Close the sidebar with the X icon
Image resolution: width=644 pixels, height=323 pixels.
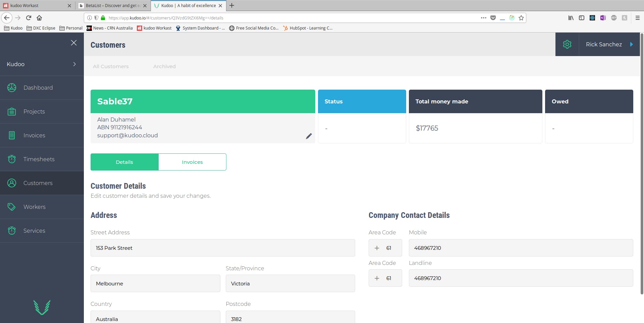[74, 43]
